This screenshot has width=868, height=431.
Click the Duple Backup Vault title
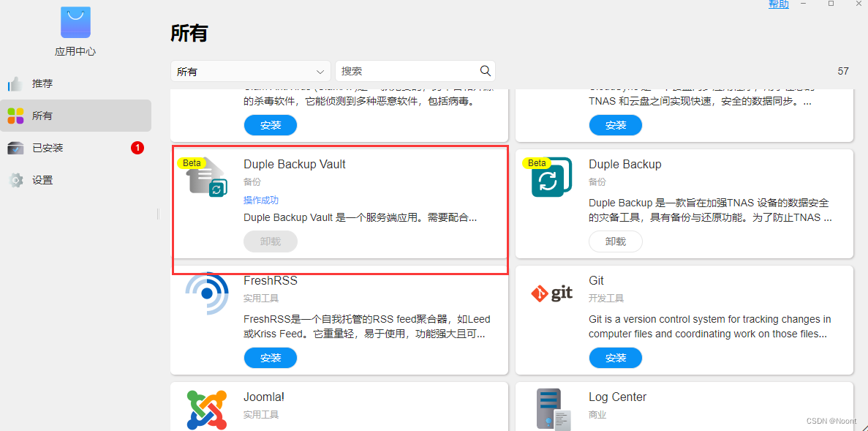295,164
